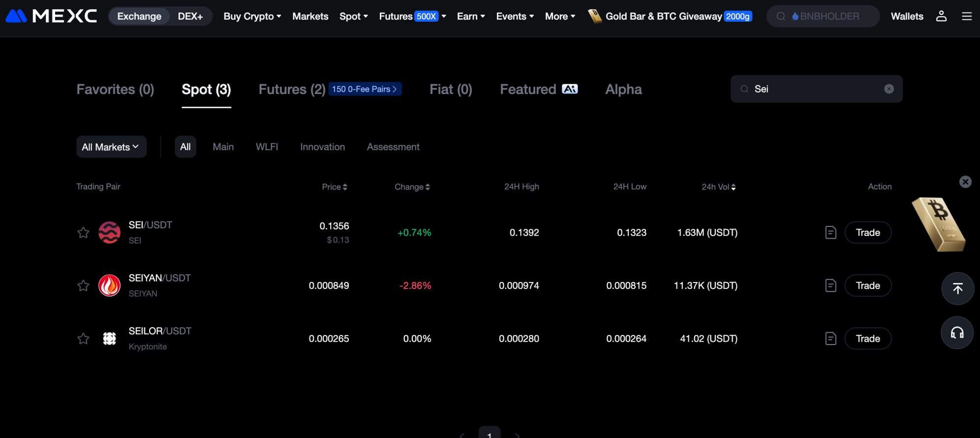Filter by WLFI zone
Image resolution: width=980 pixels, height=438 pixels.
267,147
